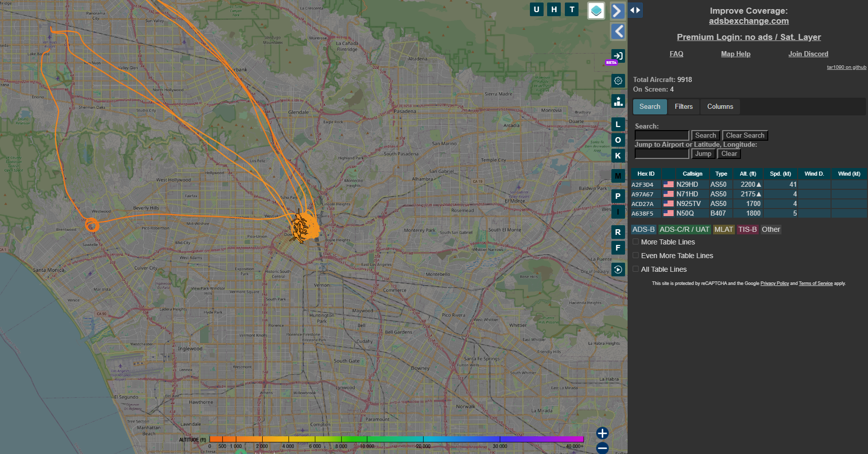Open the Map Help link
Viewport: 868px width, 454px height.
(x=735, y=54)
